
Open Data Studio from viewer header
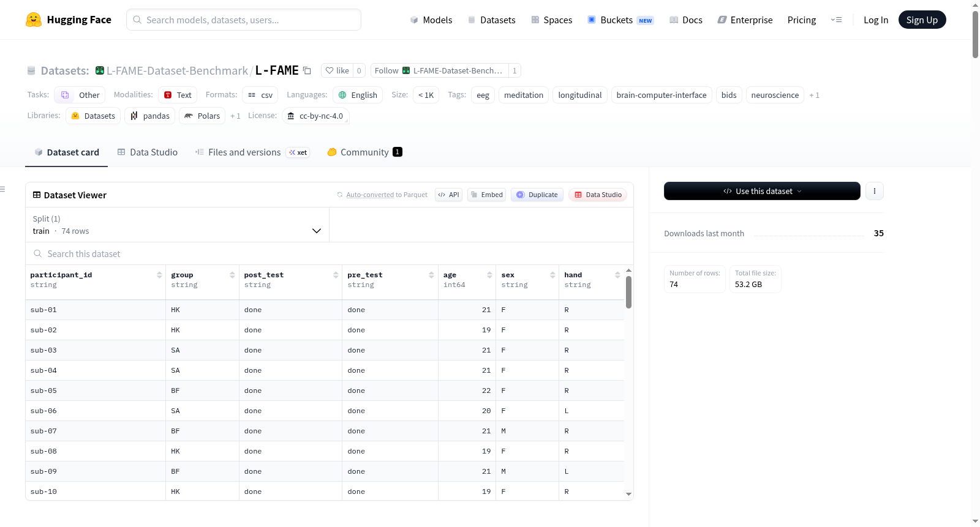[x=598, y=195]
